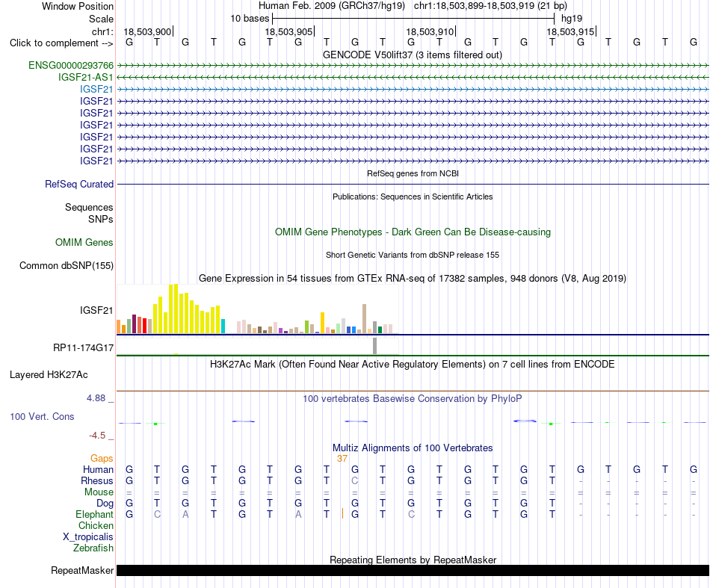Screen dimensions: 710x588
Task: Click the SNPs track label
Action: 101,219
